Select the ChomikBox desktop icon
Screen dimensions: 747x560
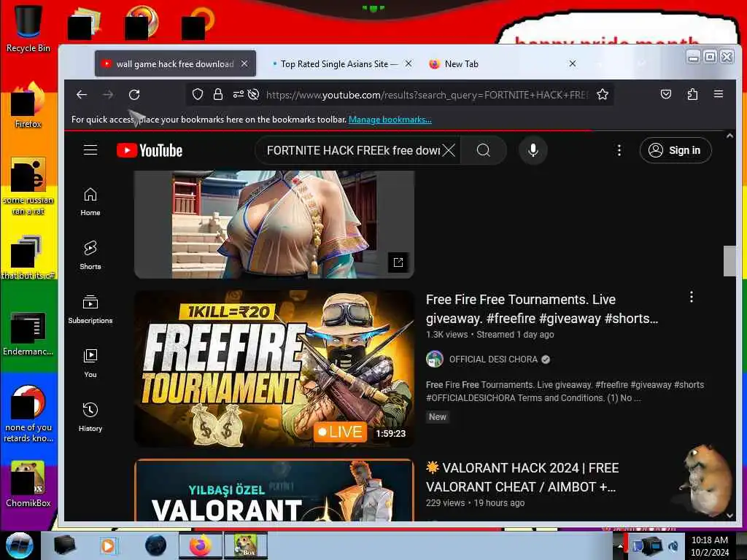[28, 484]
